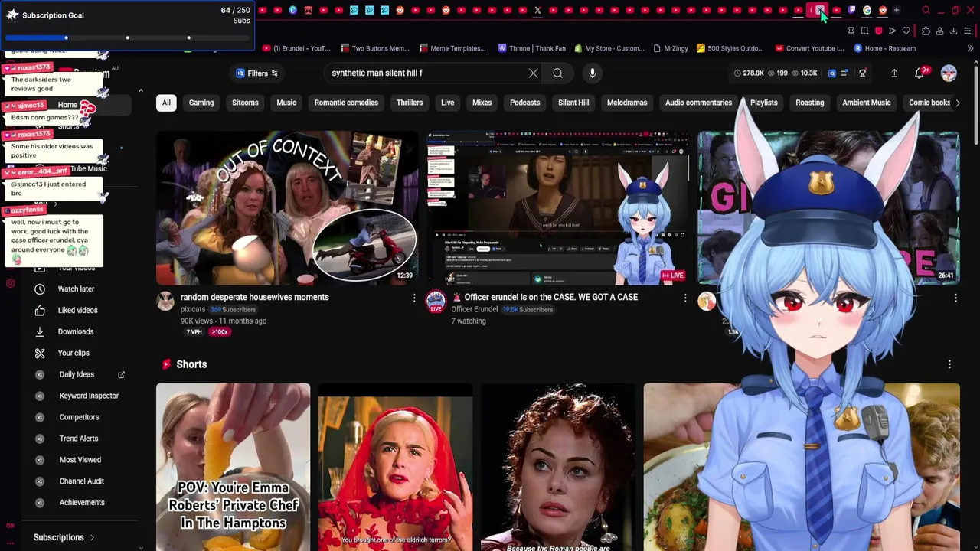Click the browser tab search magnifier icon
This screenshot has height=551, width=980.
pyautogui.click(x=926, y=10)
